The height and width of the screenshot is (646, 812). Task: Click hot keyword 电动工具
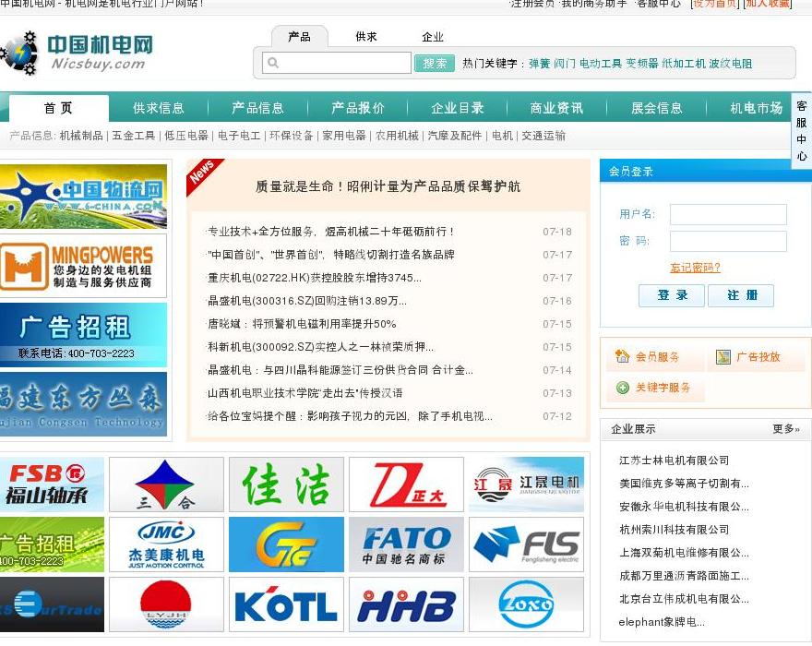tap(600, 63)
